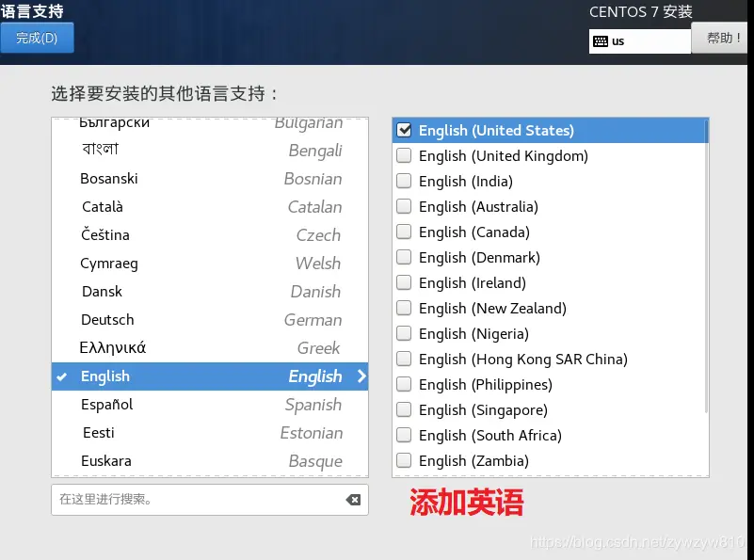
Task: Select Eesti Estonian language row
Action: [210, 433]
